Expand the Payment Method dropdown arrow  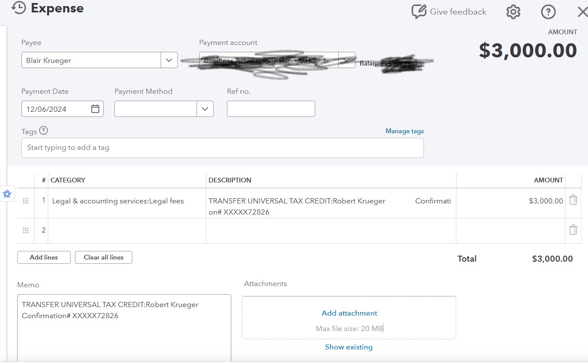[205, 109]
